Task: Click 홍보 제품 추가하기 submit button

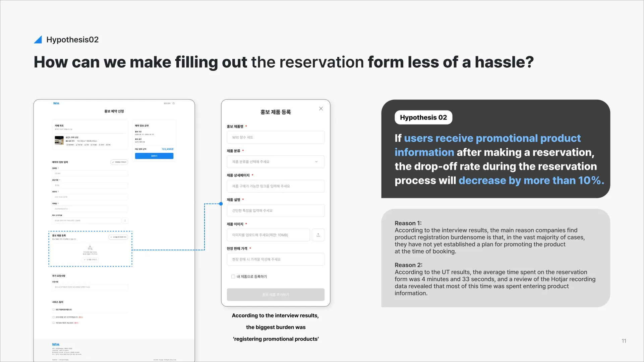Action: coord(275,295)
